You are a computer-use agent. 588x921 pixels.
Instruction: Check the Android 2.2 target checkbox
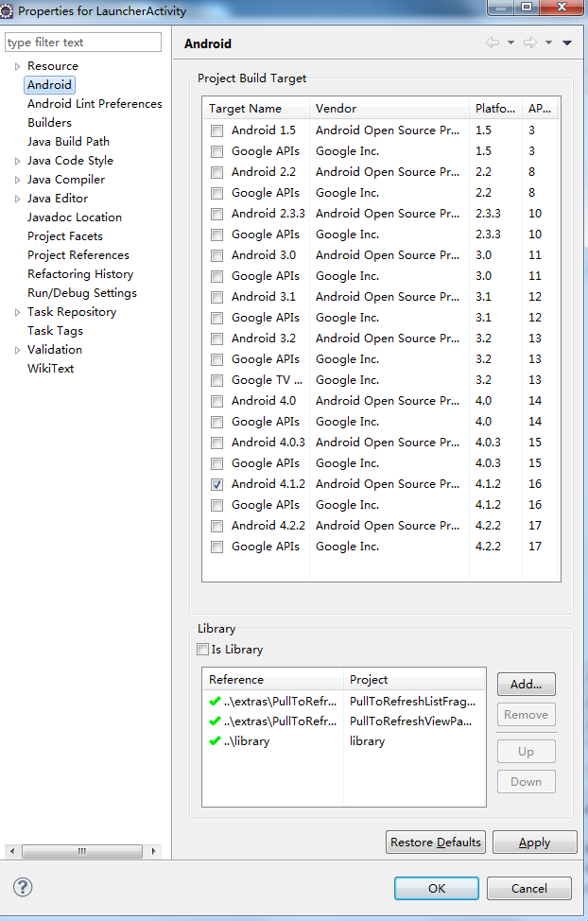(216, 172)
